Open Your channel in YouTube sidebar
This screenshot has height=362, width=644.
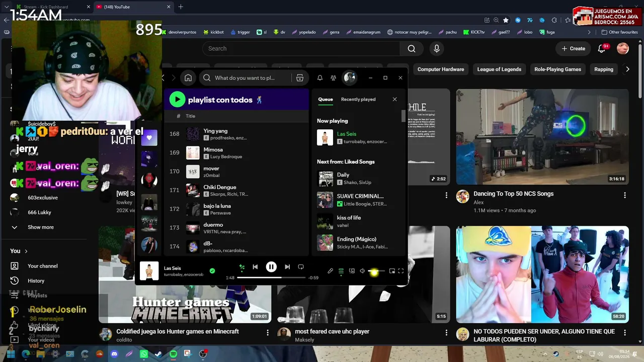(42, 266)
